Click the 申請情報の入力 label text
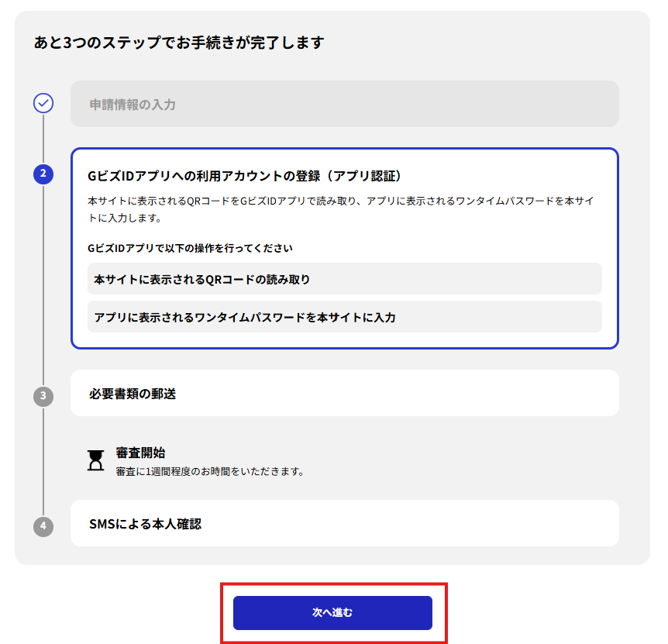This screenshot has width=668, height=644. tap(133, 105)
